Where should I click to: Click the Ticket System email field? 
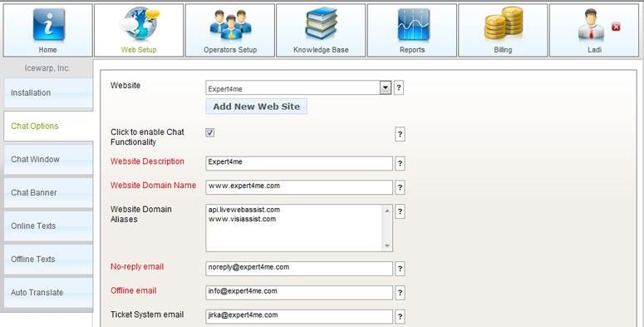point(299,316)
